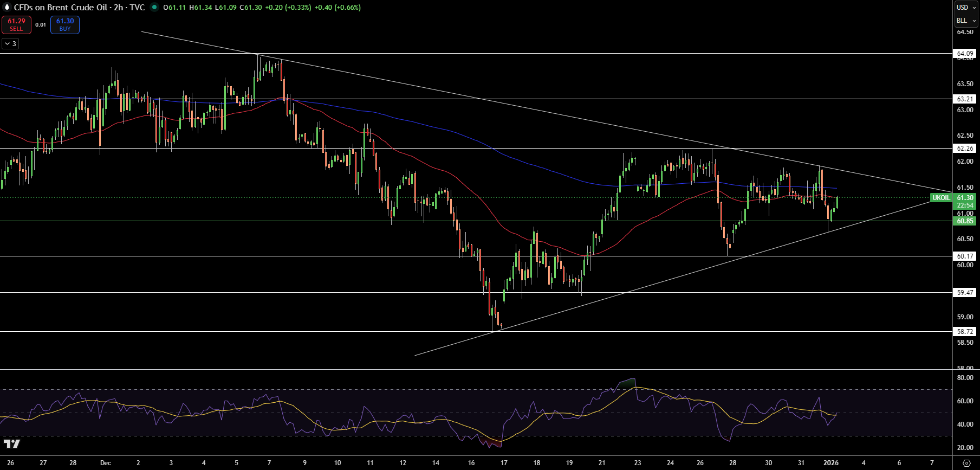Click the RSI 20.00 scale value
The image size is (980, 470).
click(965, 448)
